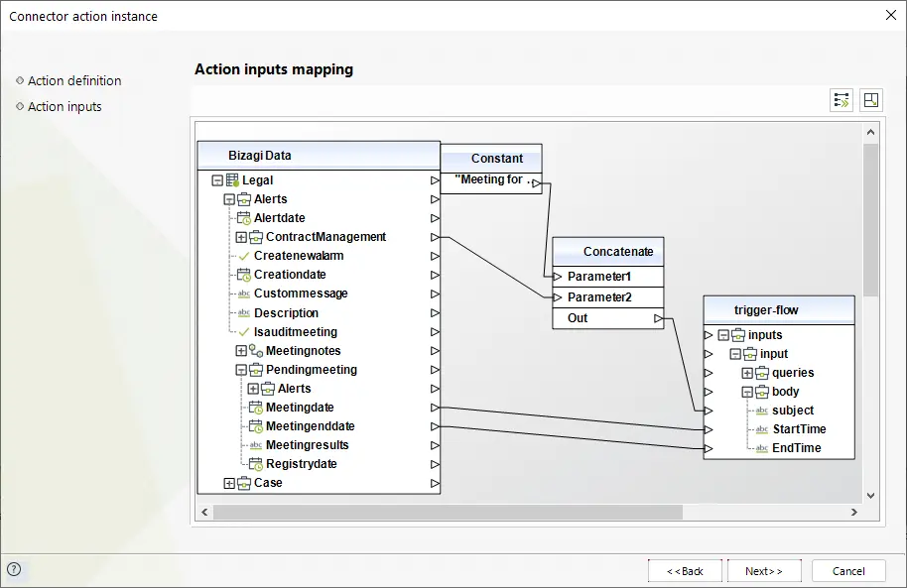Click the Cancel button
The height and width of the screenshot is (588, 907).
pos(848,571)
